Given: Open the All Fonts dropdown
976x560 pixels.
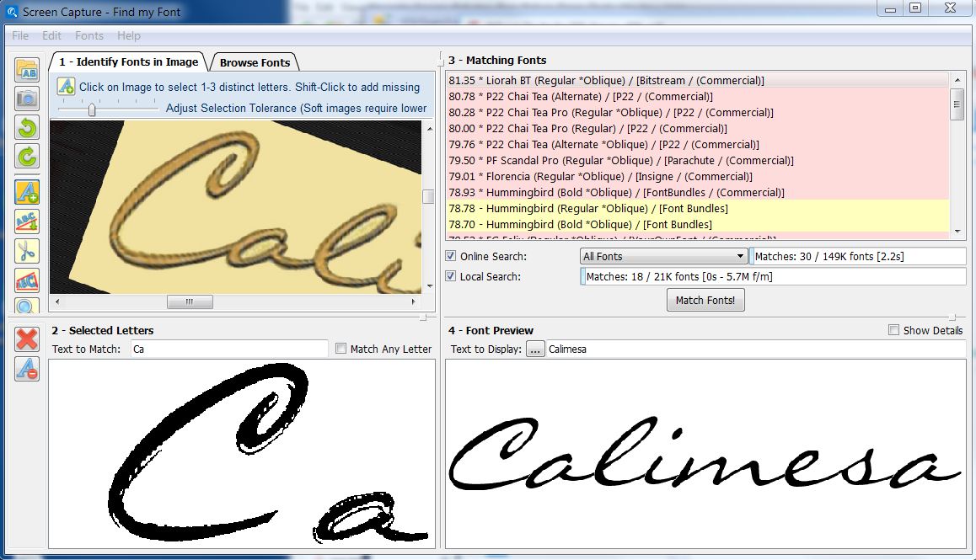Looking at the screenshot, I should click(x=663, y=256).
